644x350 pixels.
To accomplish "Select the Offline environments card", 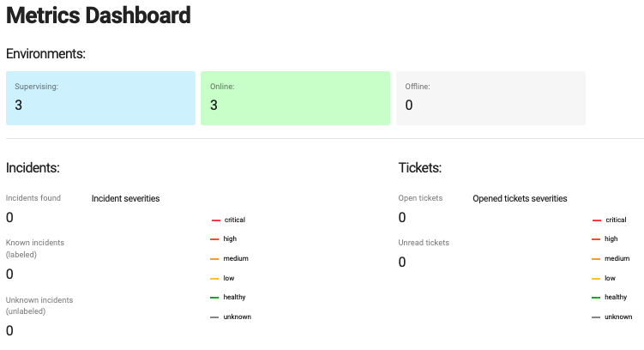I will (x=491, y=98).
